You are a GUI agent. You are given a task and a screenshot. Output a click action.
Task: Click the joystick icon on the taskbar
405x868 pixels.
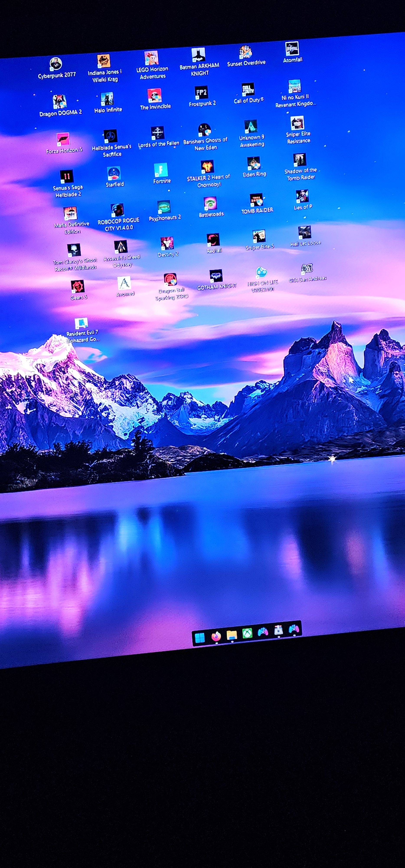(x=278, y=630)
